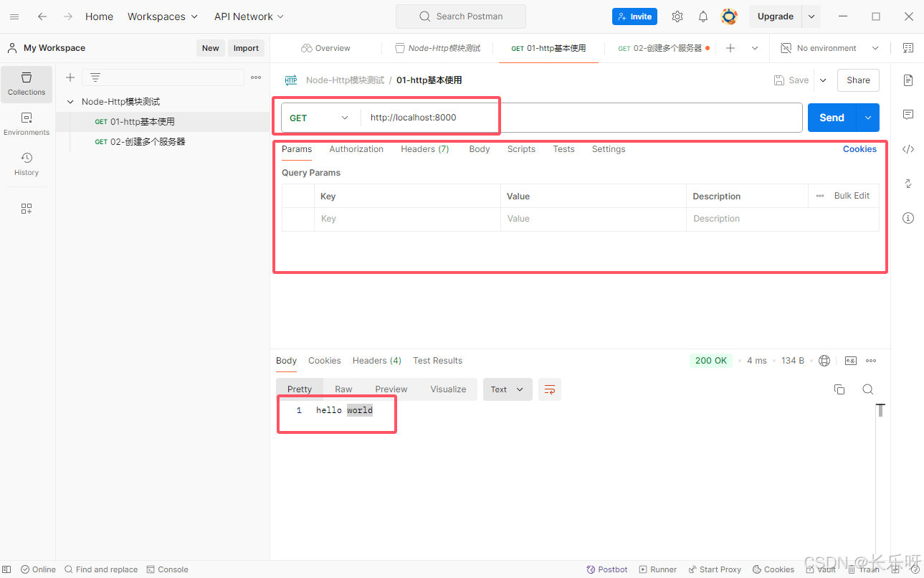Switch to the request Body tab
Screen dimensions: 924x578
[x=480, y=149]
